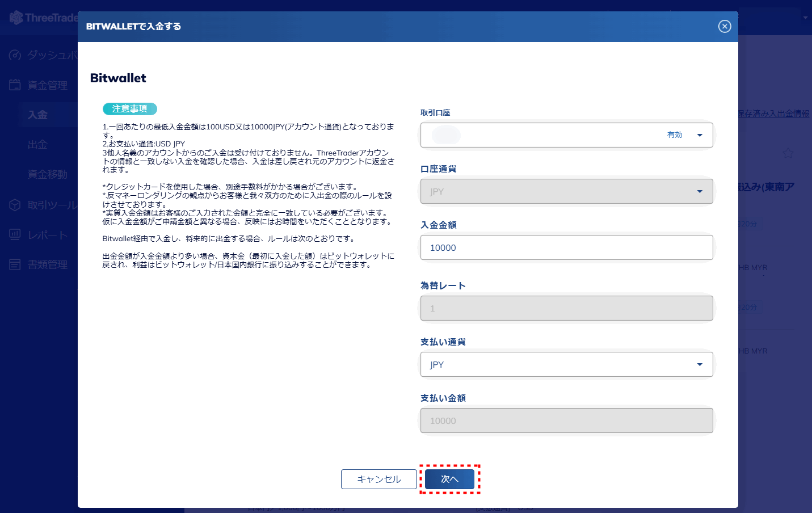Click the 支払い金額 field
Image resolution: width=812 pixels, height=513 pixels.
(x=566, y=421)
